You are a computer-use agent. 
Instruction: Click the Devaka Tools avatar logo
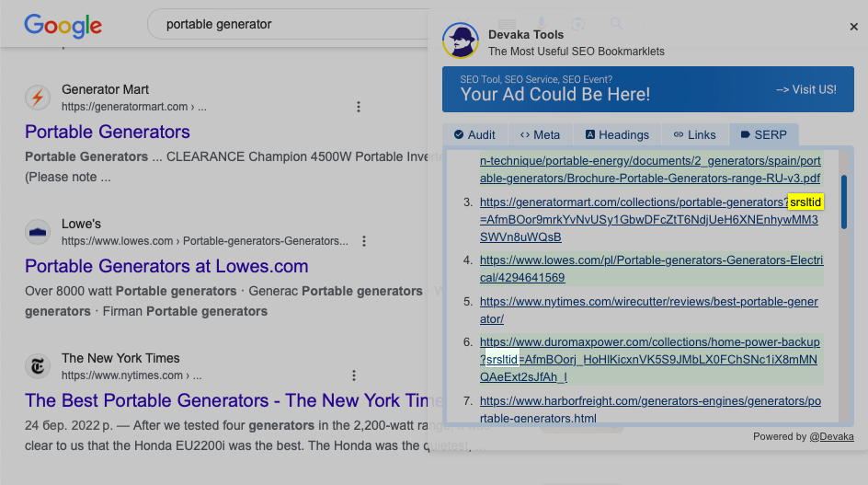pos(461,40)
